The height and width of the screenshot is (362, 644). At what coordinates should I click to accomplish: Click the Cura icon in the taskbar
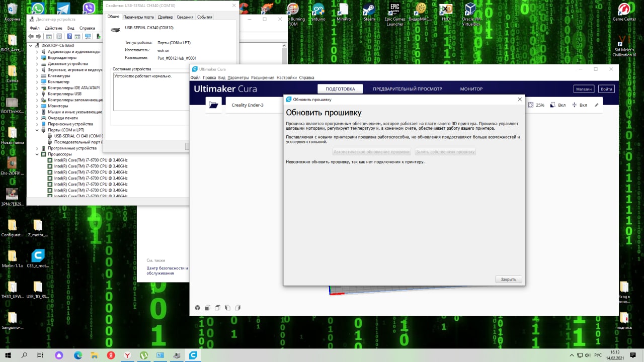[x=193, y=355]
